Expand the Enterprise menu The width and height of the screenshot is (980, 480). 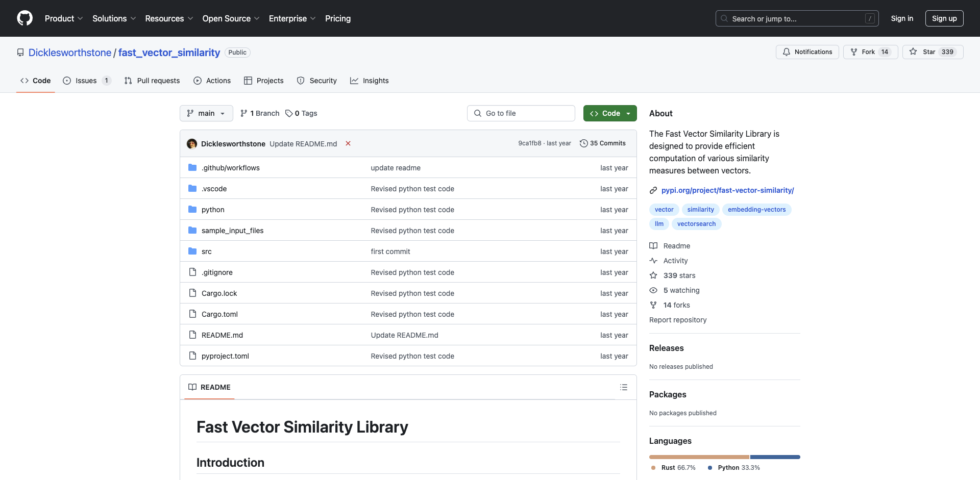tap(292, 18)
